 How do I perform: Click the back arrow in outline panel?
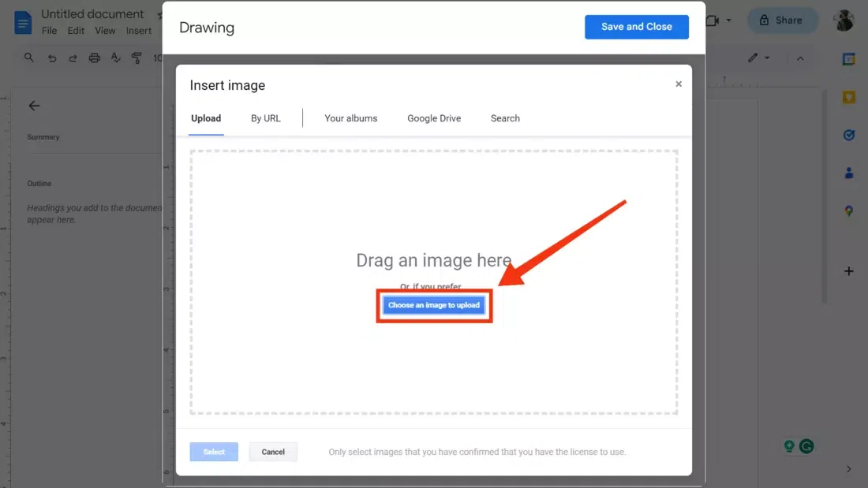(x=34, y=106)
